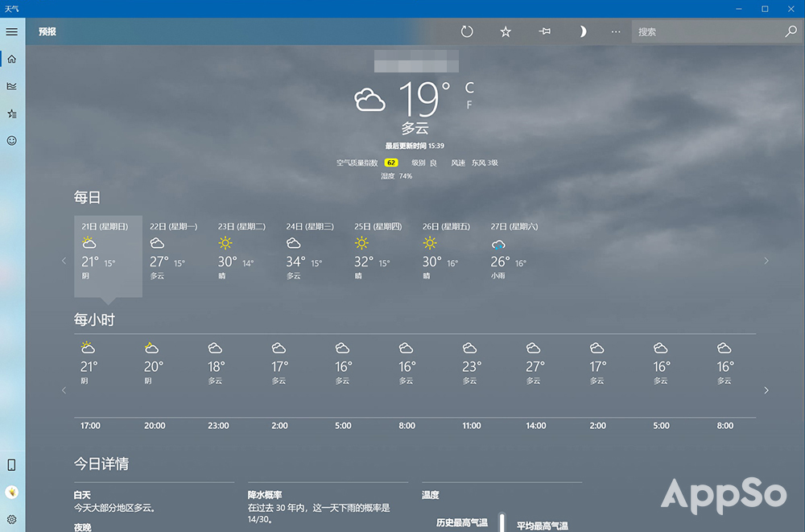The width and height of the screenshot is (805, 532).
Task: Expand daily forecast with right chevron
Action: 766,260
